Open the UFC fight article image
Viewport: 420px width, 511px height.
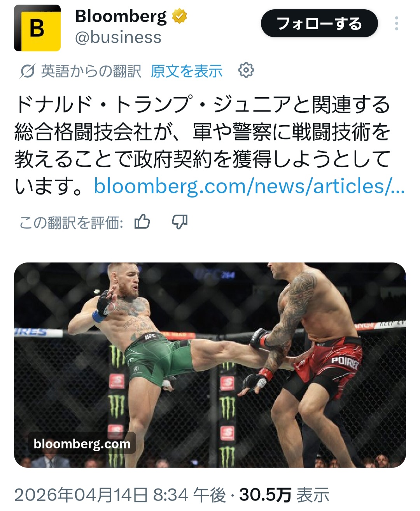(210, 365)
